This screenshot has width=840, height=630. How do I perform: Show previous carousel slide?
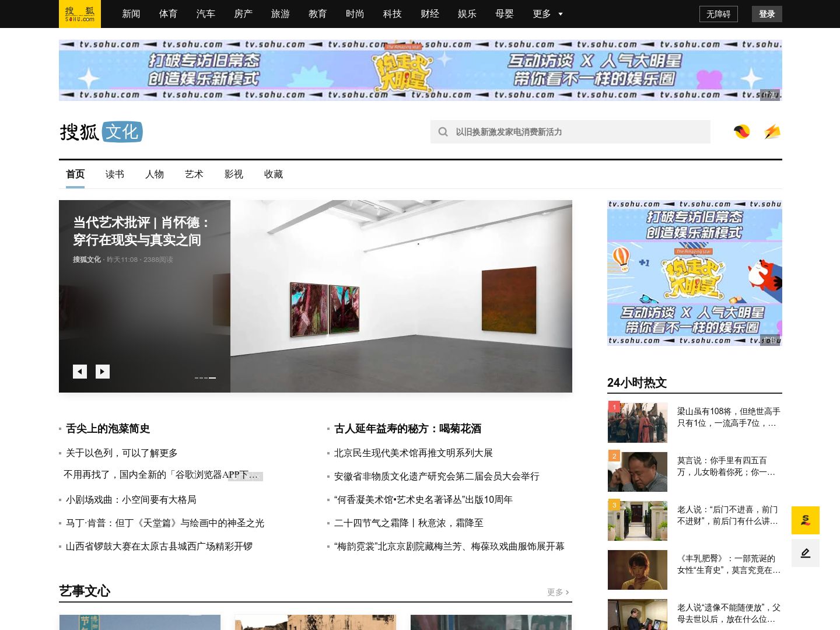(x=80, y=372)
